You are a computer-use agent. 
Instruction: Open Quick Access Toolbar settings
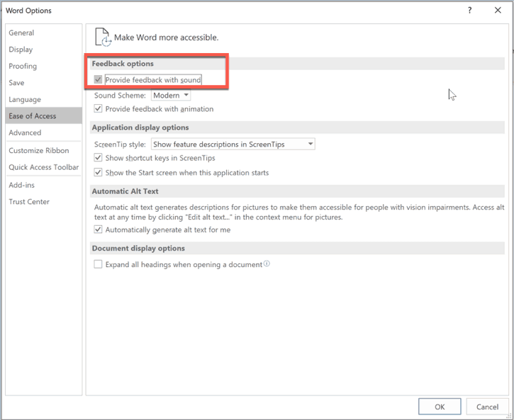click(x=43, y=167)
